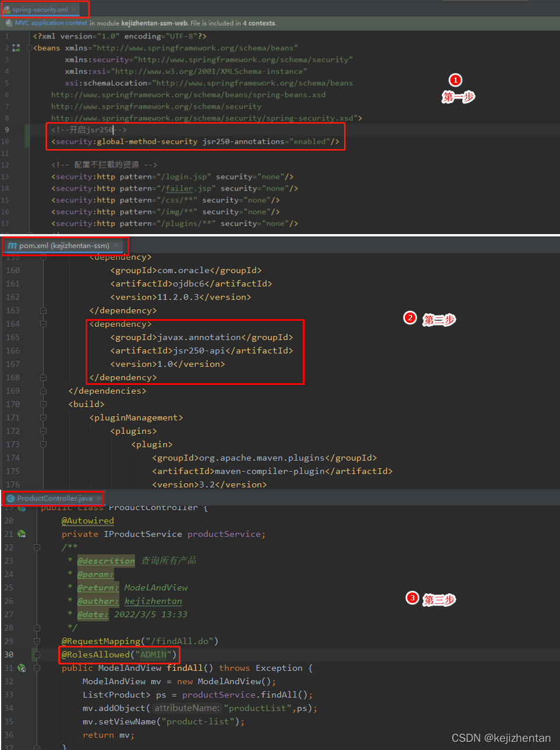Collapse the fold marker at pom.xml line 163
Screen dimensions: 560x750
(x=43, y=310)
